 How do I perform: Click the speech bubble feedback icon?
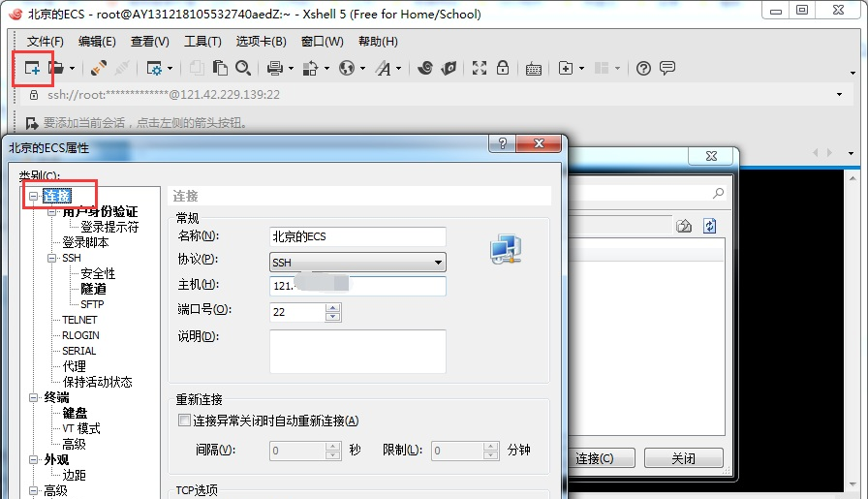(667, 68)
